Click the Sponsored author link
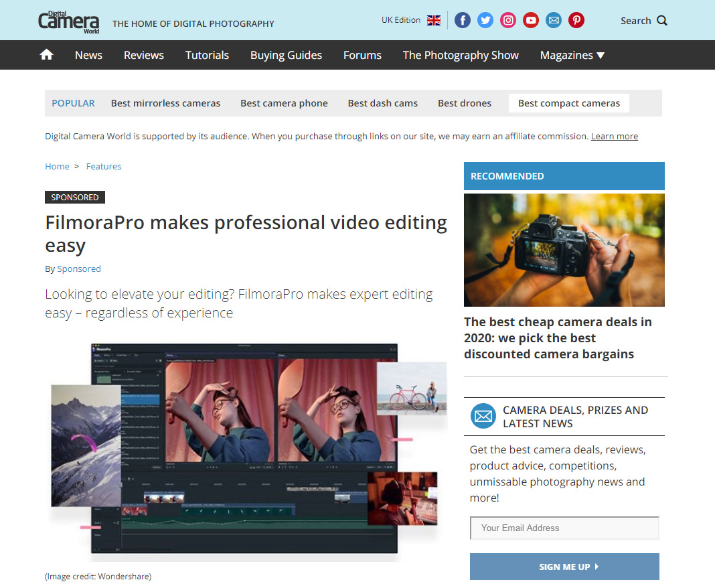This screenshot has height=588, width=715. click(79, 269)
